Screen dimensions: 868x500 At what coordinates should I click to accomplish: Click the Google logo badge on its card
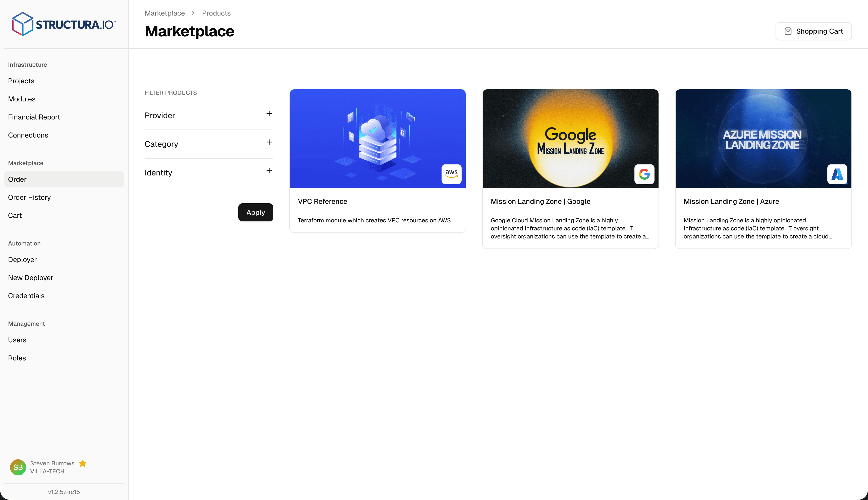[644, 174]
